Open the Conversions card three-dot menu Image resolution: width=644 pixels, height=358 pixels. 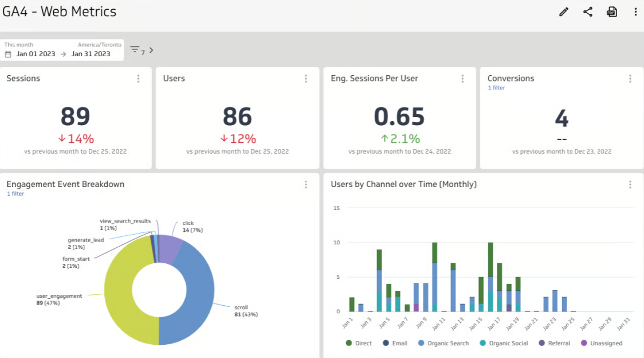click(x=630, y=79)
